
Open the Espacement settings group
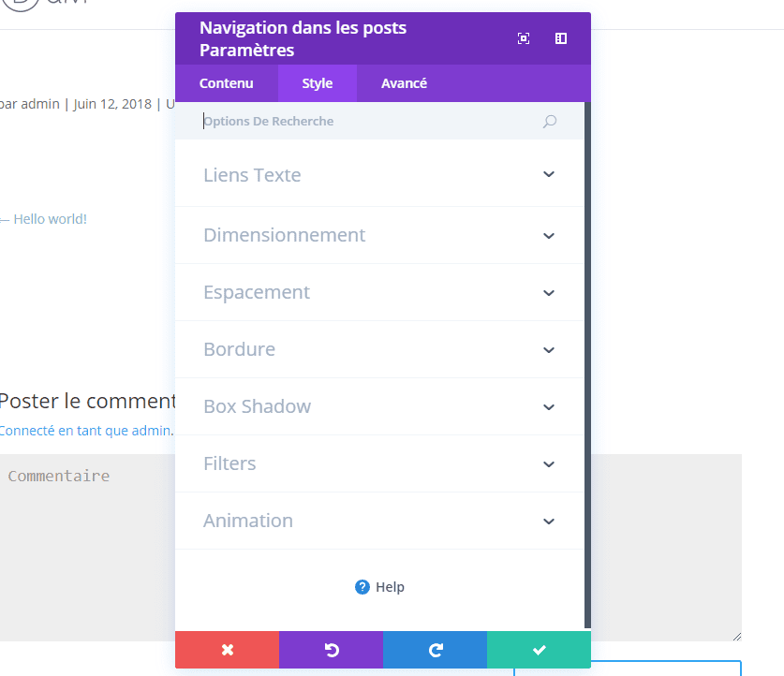pyautogui.click(x=549, y=293)
